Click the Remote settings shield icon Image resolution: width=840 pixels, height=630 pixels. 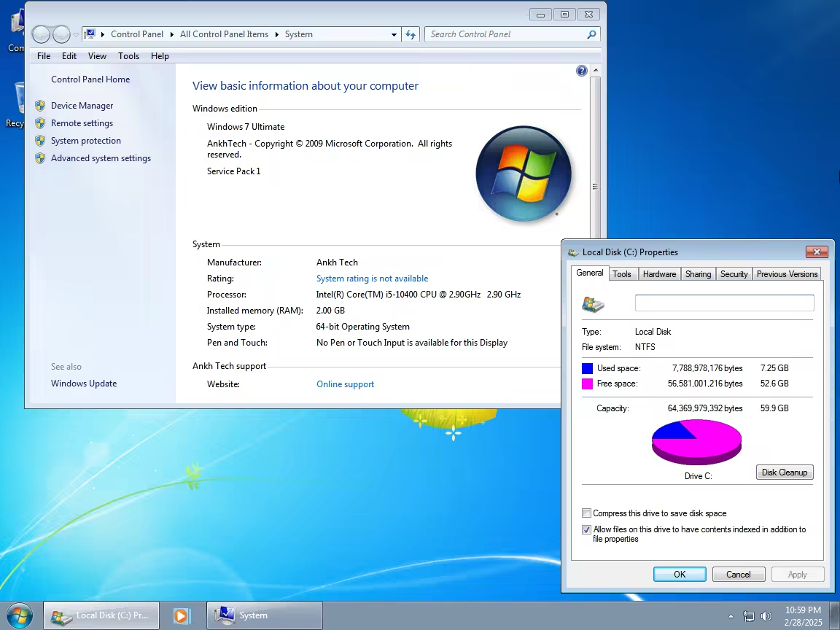[40, 123]
